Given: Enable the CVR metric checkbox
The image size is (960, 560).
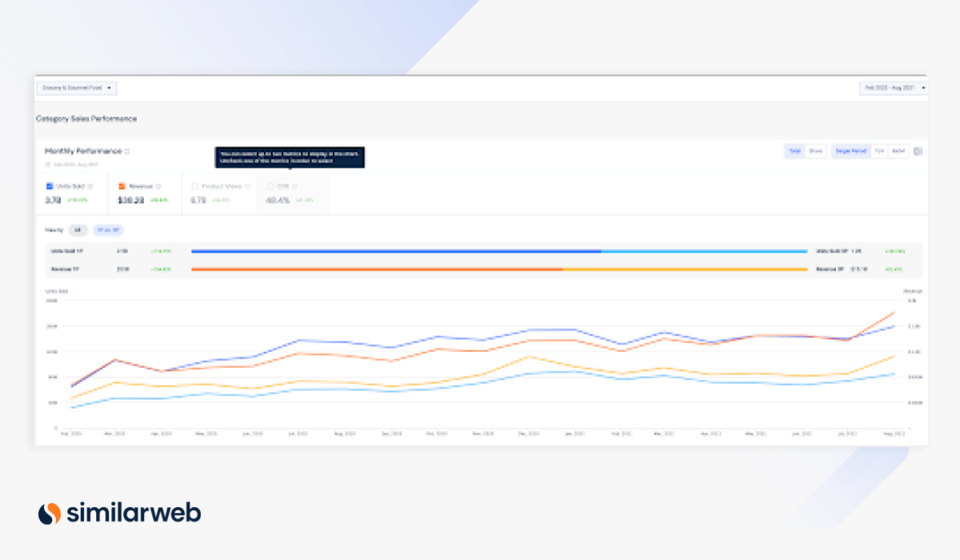Looking at the screenshot, I should click(270, 186).
